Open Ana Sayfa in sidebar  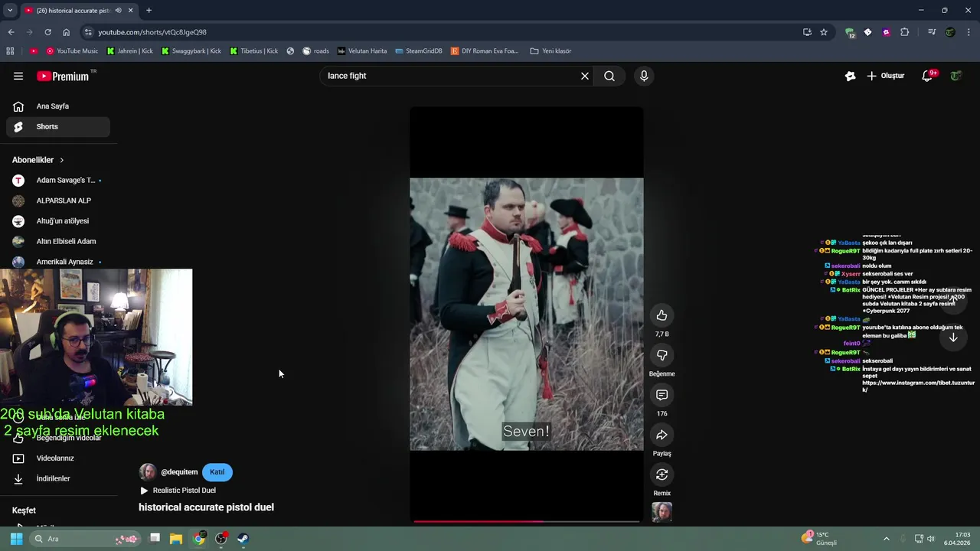(57, 106)
